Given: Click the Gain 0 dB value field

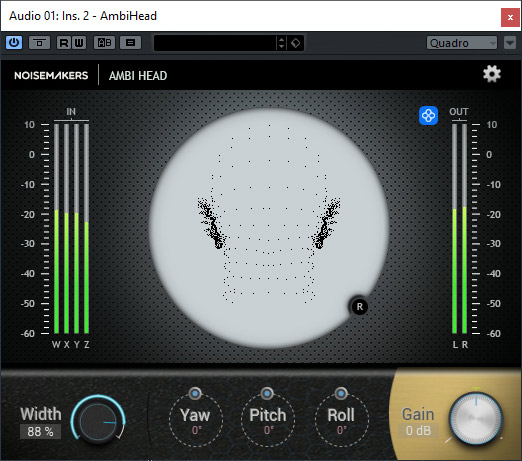Looking at the screenshot, I should (418, 431).
